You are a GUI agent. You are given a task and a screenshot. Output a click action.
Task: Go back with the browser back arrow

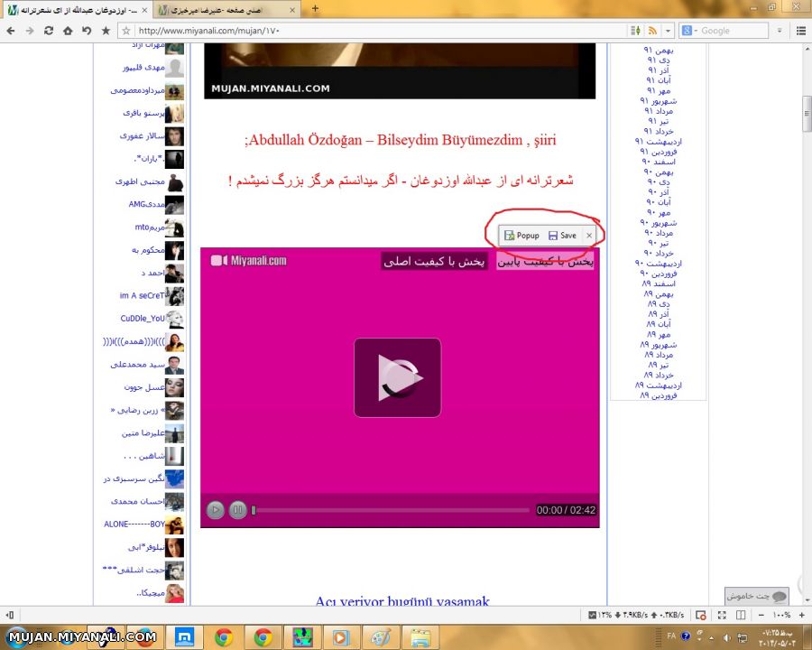click(10, 31)
